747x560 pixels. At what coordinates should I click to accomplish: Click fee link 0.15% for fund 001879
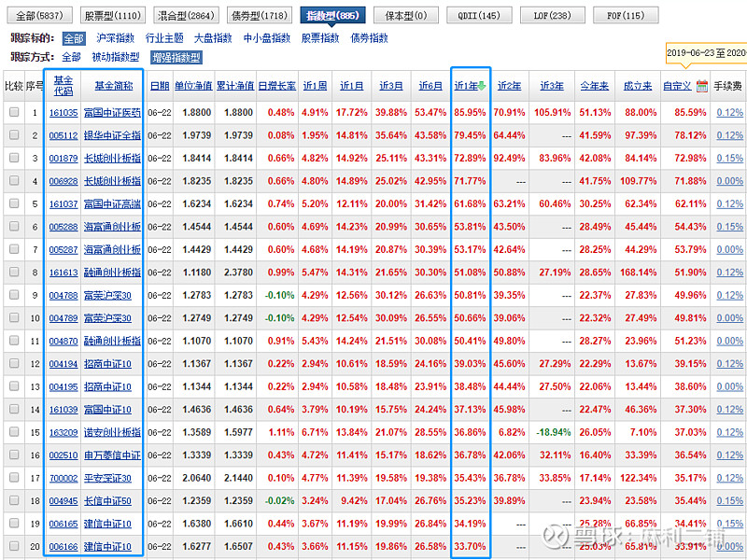(x=729, y=159)
